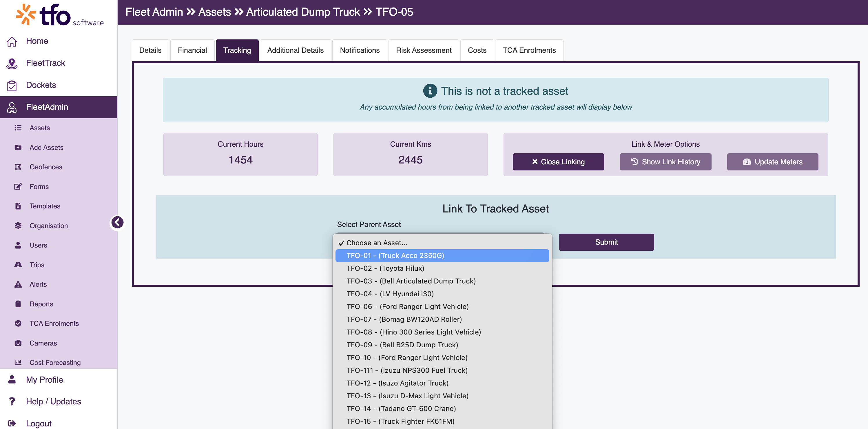Switch to the Financial tab

click(192, 50)
